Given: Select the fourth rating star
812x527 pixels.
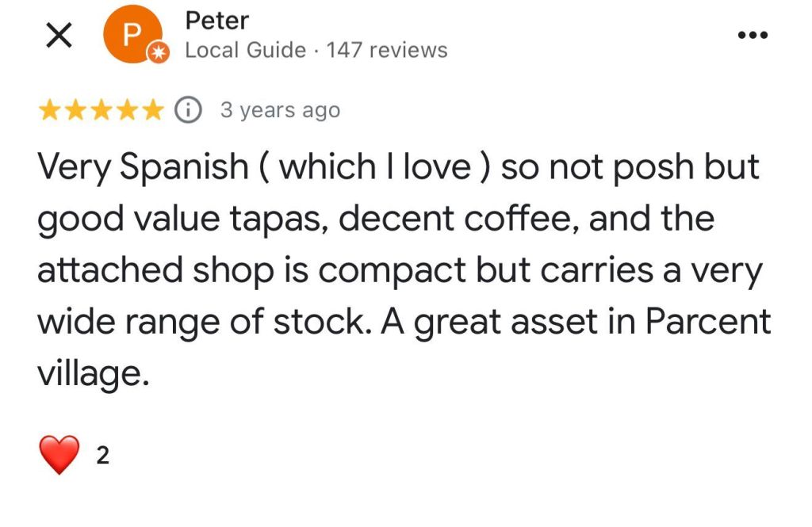Looking at the screenshot, I should point(128,110).
